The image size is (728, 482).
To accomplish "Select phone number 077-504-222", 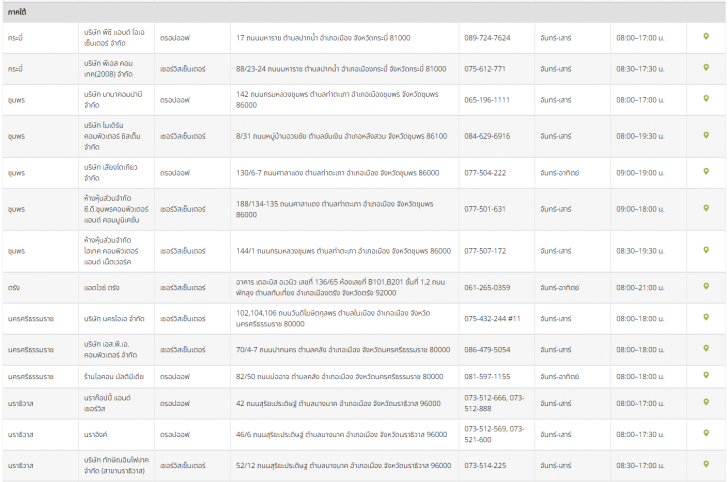I will click(x=485, y=173).
